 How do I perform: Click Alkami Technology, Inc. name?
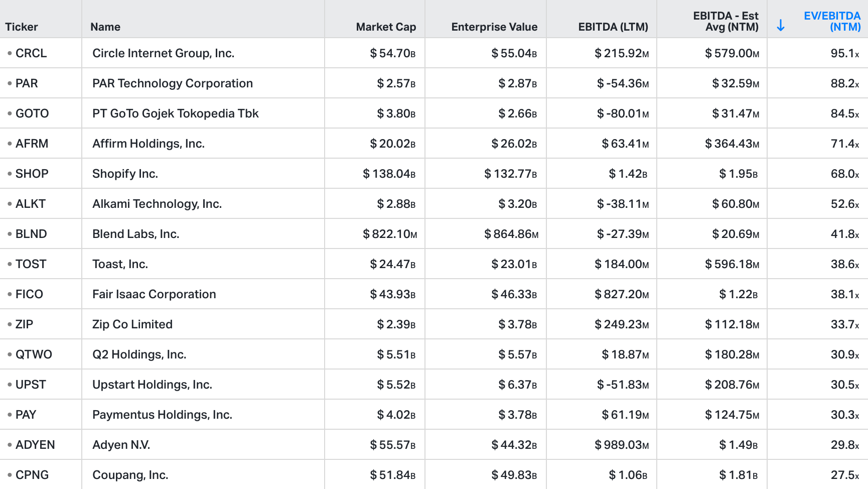coord(157,204)
